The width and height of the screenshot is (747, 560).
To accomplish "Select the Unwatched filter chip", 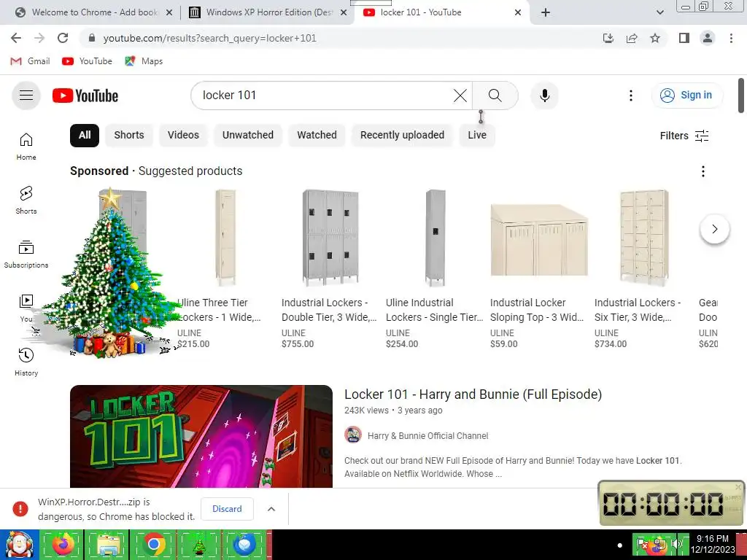I will coord(248,135).
